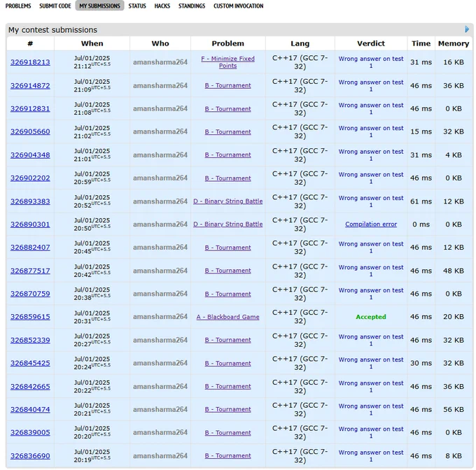
Task: Click the Time column header
Action: tap(421, 43)
